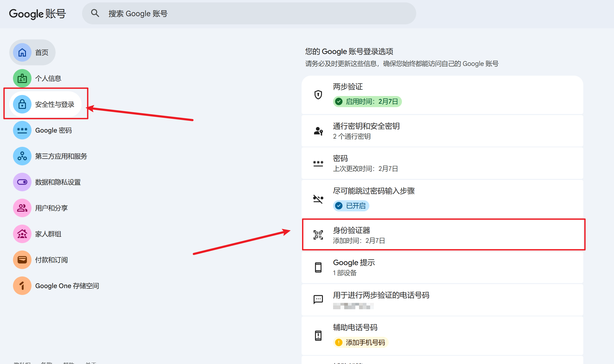Click the Google 账号 logo
The width and height of the screenshot is (614, 364).
tap(37, 14)
